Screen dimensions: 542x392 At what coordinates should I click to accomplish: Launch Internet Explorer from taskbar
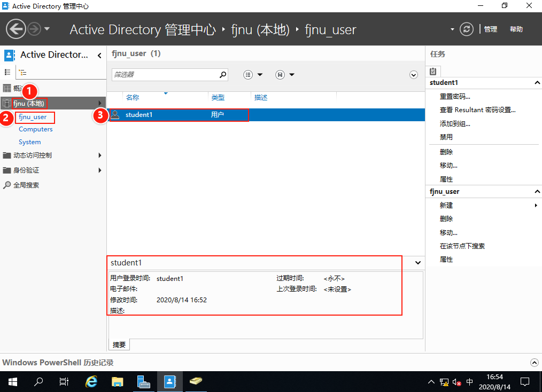(91, 382)
